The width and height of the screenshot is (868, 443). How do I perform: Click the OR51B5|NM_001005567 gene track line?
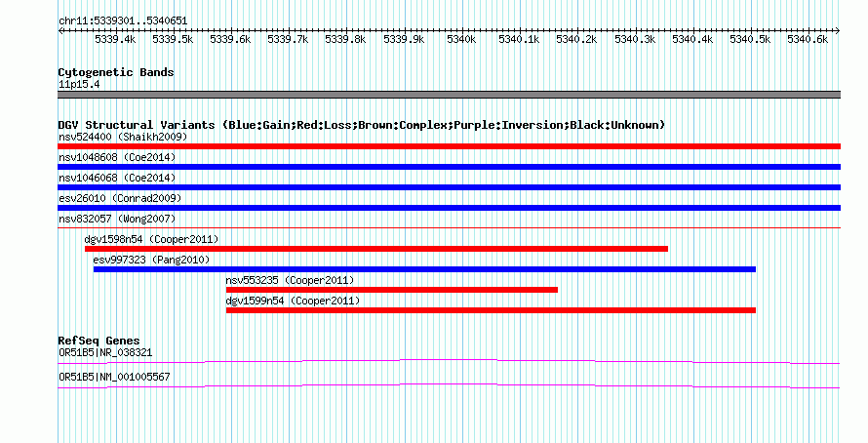[x=449, y=386]
